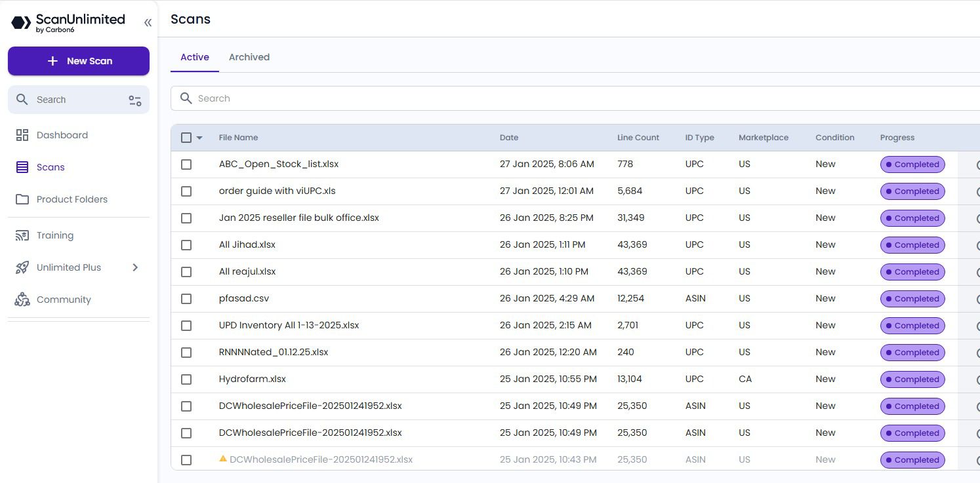
Task: Start a New Scan
Action: (x=79, y=61)
